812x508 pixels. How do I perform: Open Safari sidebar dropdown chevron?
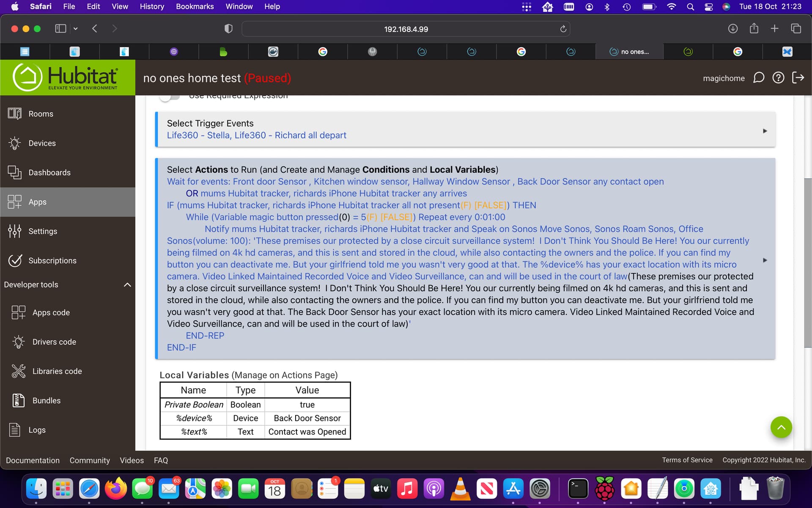point(76,29)
